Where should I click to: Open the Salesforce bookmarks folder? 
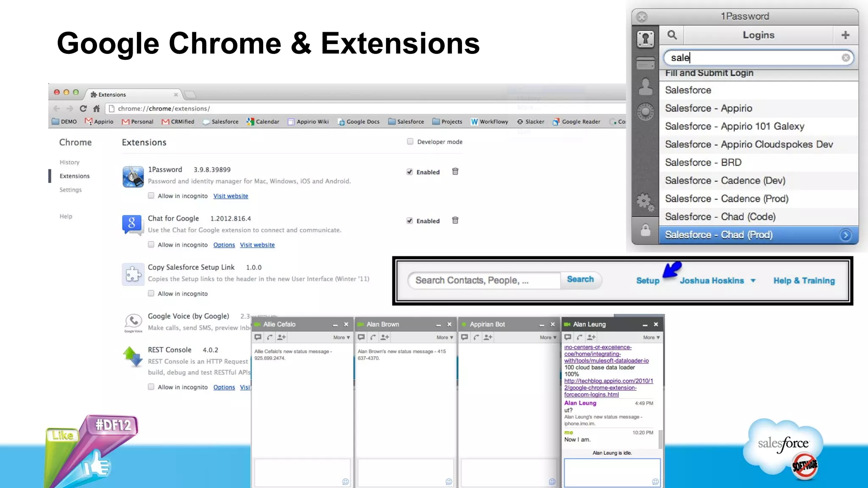[x=406, y=122]
